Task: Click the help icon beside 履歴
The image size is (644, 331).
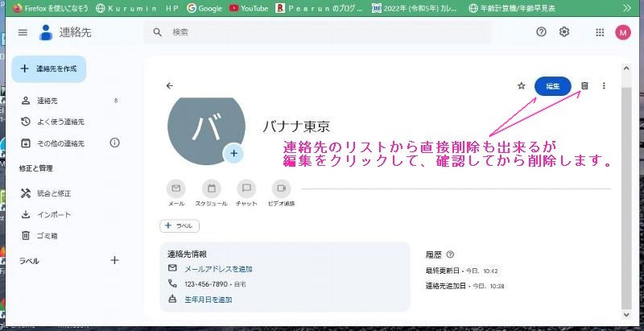Action: (450, 254)
